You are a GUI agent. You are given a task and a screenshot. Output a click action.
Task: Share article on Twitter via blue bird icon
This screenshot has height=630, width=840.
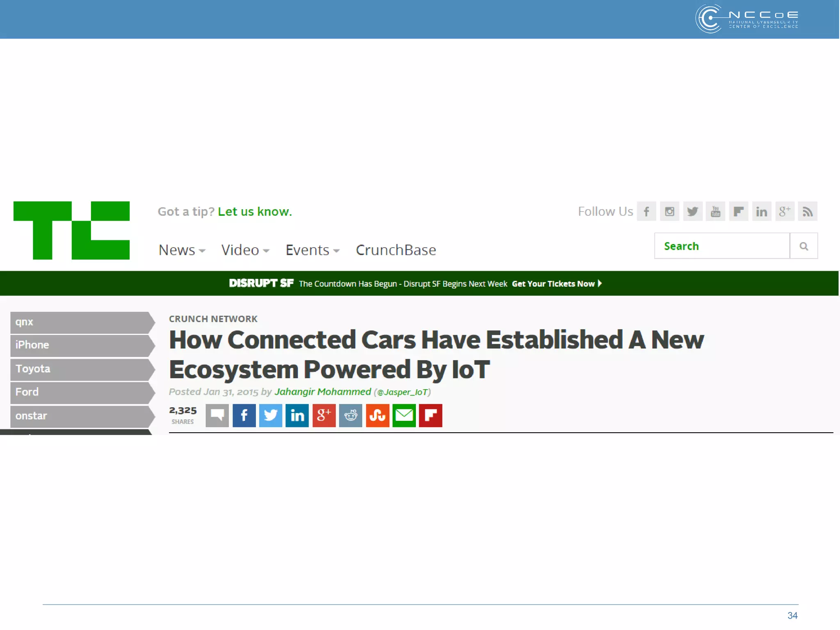[x=271, y=415]
